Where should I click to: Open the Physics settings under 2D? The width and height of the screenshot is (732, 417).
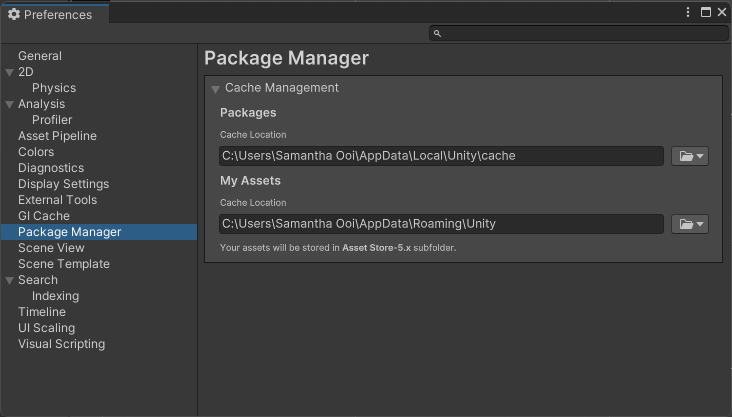pyautogui.click(x=54, y=88)
